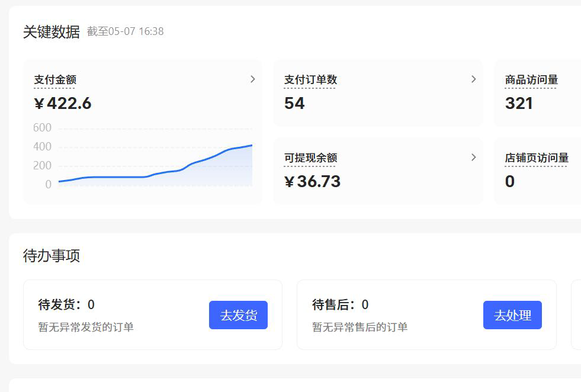This screenshot has height=392, width=581.
Task: Click the 去处理 button
Action: pyautogui.click(x=512, y=315)
